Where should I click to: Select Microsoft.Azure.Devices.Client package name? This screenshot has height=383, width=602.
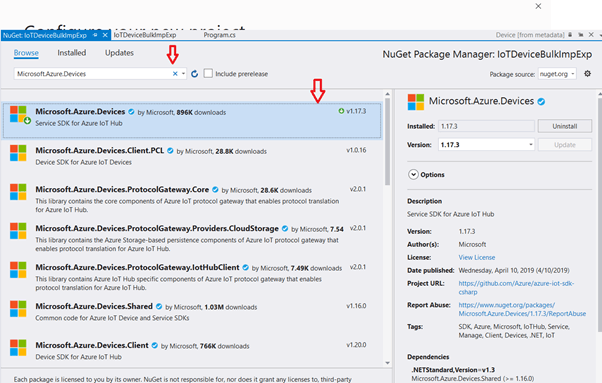(x=92, y=345)
